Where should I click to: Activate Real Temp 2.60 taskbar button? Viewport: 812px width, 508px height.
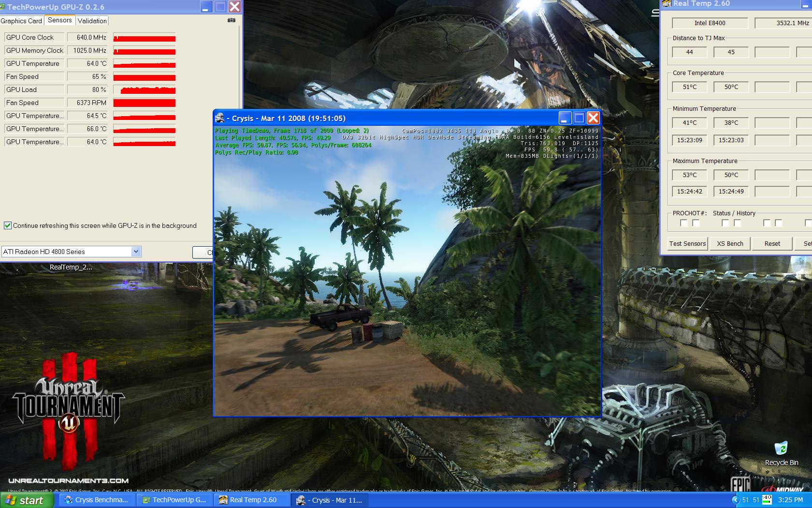point(251,500)
